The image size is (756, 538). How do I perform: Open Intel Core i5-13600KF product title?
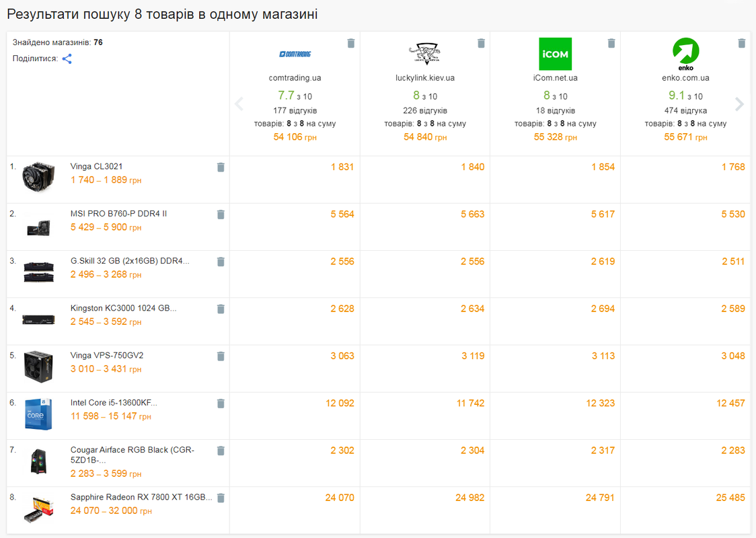(114, 403)
